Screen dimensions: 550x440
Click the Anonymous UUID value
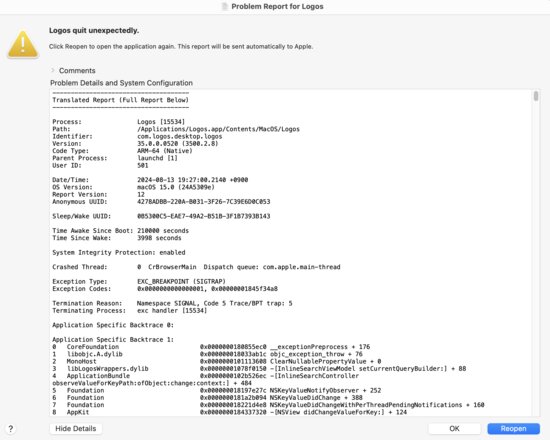tap(203, 202)
